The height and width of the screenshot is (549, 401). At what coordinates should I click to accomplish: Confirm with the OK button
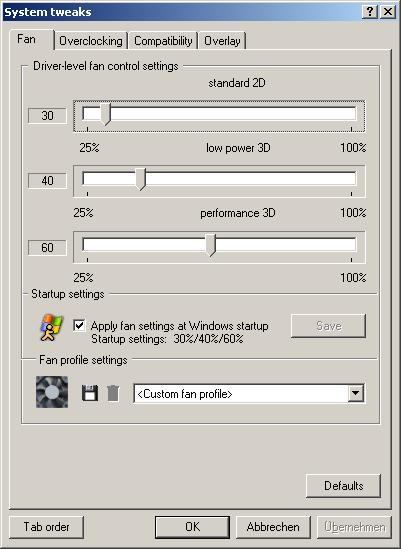tap(192, 527)
